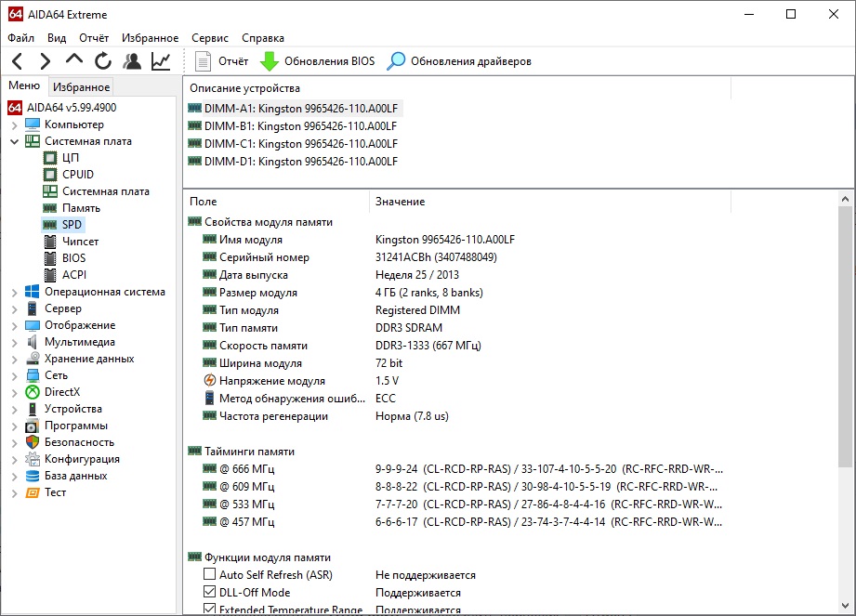This screenshot has width=856, height=616.
Task: Open the Сервис menu
Action: [210, 38]
